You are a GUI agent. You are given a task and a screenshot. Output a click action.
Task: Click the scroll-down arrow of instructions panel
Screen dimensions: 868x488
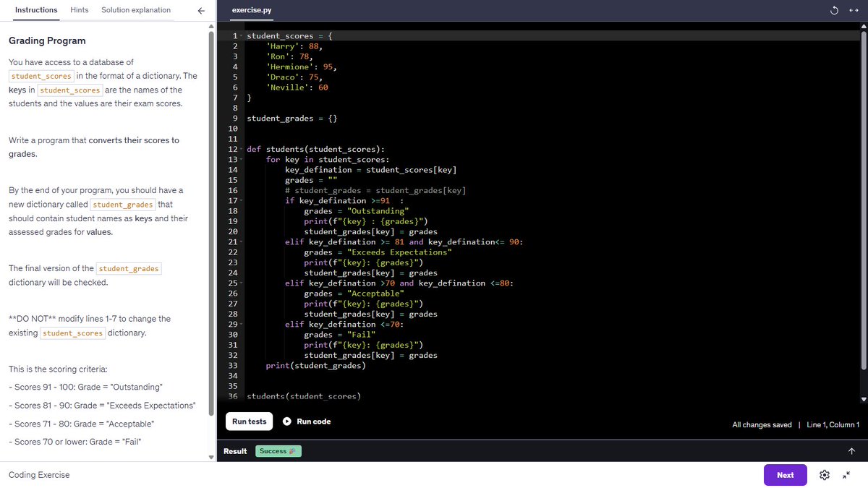212,457
